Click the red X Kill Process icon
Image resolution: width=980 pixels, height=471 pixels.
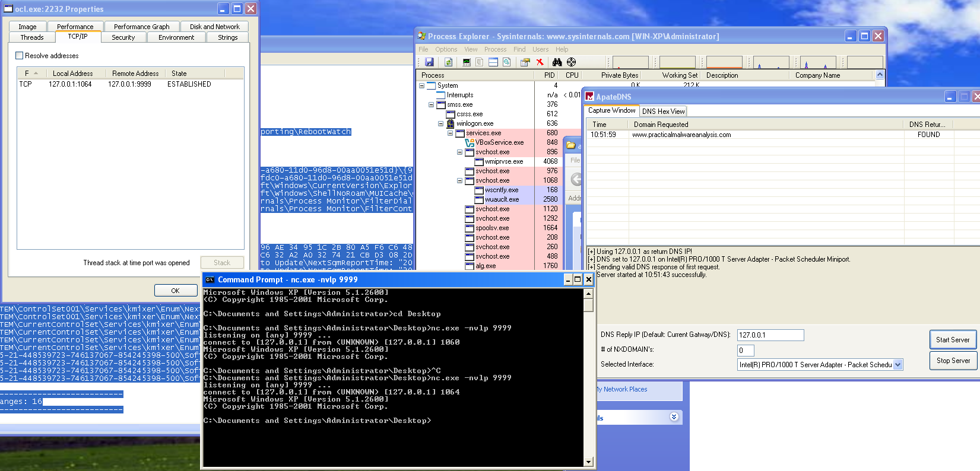click(540, 62)
